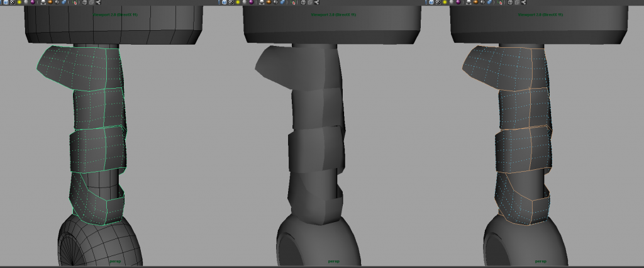The height and width of the screenshot is (268, 644).
Task: Click half-sphere anti-aliasing icon, middle panel
Action: point(275,2)
